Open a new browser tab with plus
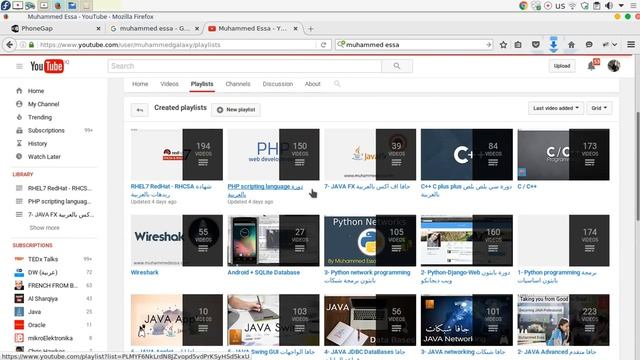 pyautogui.click(x=311, y=29)
